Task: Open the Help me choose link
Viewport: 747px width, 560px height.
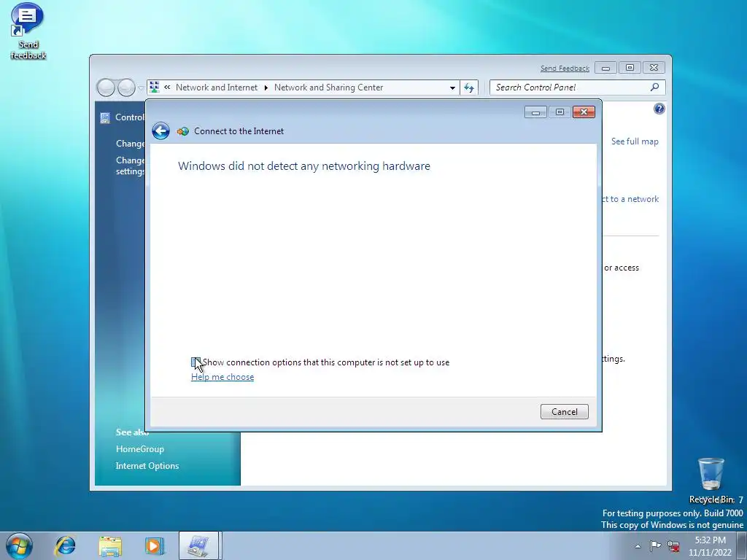Action: pos(222,377)
